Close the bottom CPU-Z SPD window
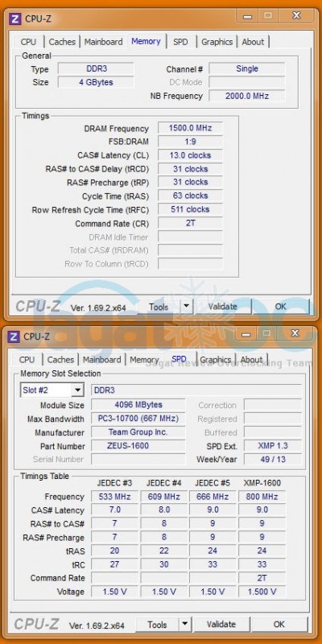The width and height of the screenshot is (322, 644). 295,333
